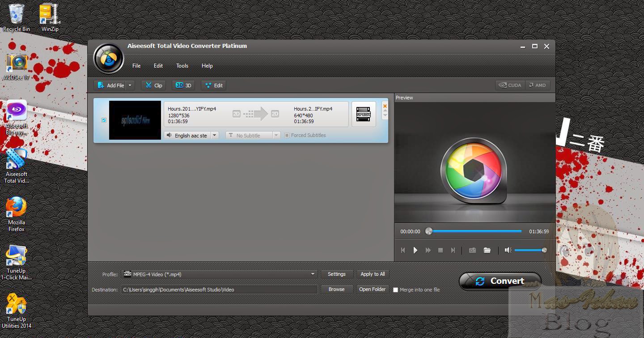Open the Edit menu
Screen dimensions: 644x338
158,66
